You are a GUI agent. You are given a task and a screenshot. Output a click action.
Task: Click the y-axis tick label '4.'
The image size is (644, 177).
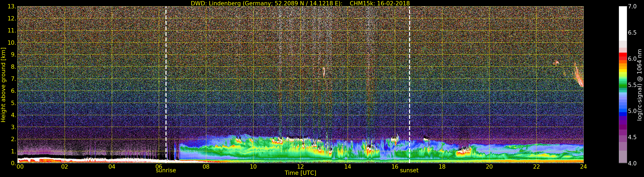[x=13, y=115]
